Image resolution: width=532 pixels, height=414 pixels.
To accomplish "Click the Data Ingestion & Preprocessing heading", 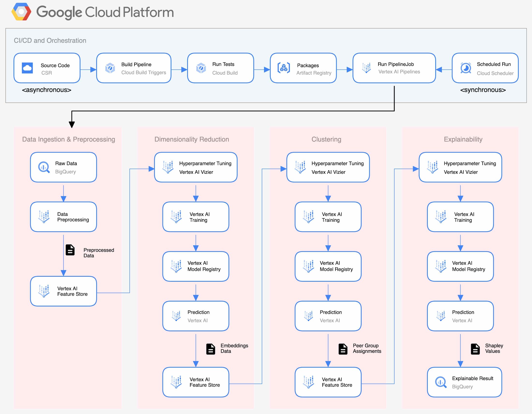I will 68,139.
